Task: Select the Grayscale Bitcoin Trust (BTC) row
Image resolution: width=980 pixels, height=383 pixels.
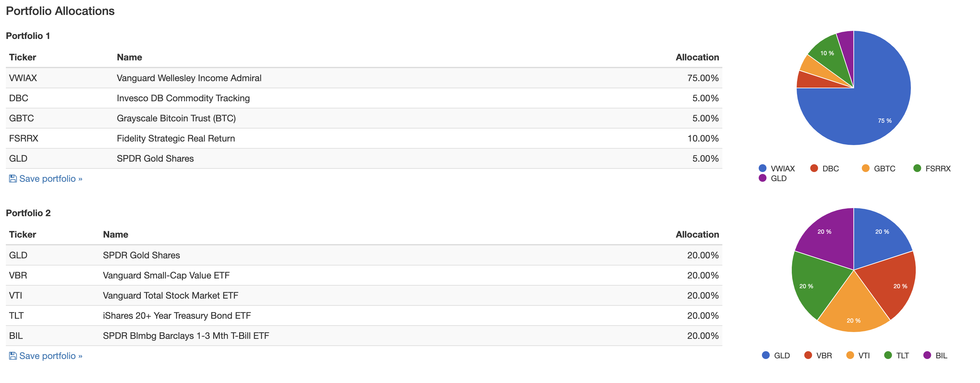Action: tap(364, 118)
